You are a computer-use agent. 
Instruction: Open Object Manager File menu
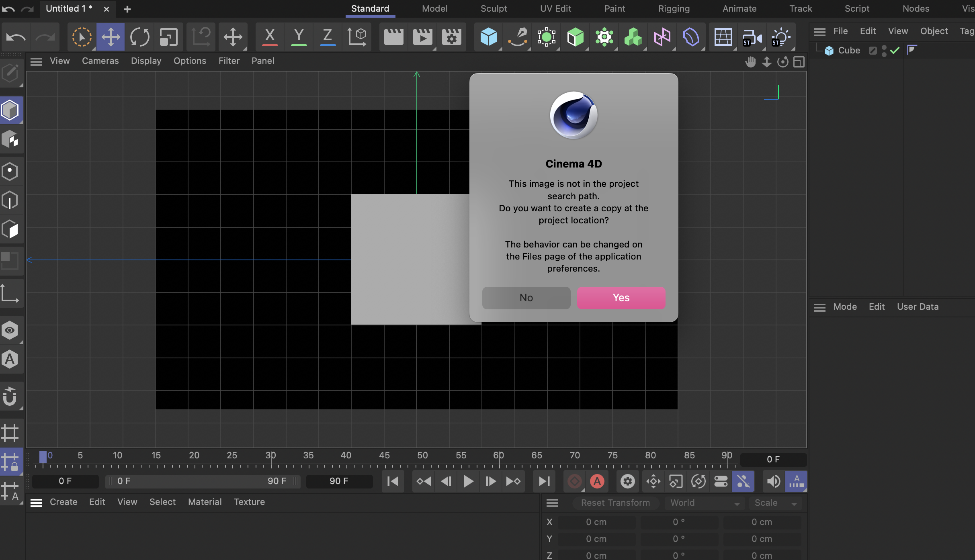click(840, 31)
